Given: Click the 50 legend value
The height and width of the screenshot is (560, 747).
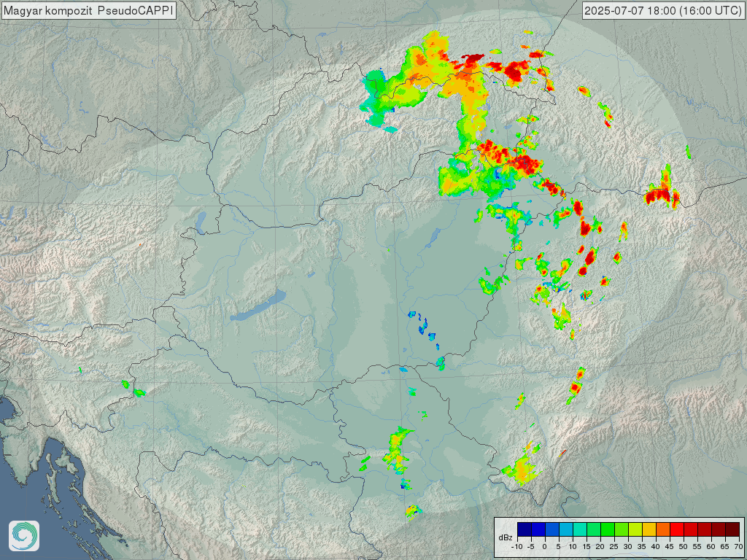Looking at the screenshot, I should 683,547.
